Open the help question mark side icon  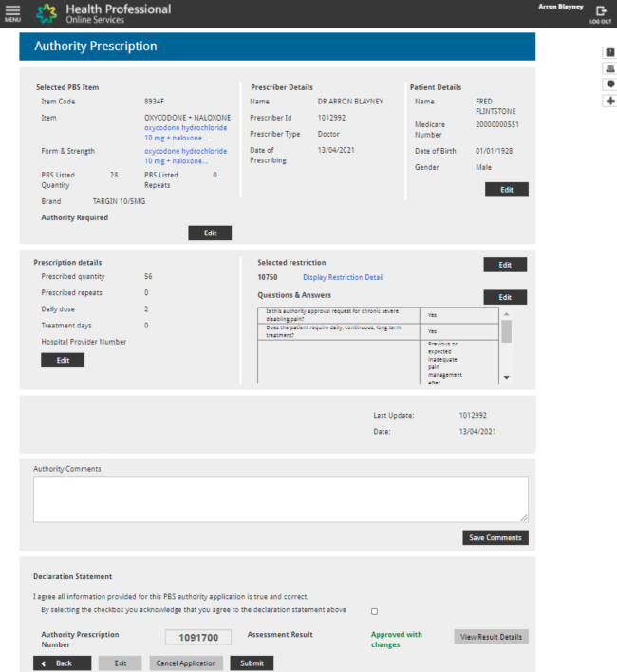(x=610, y=52)
